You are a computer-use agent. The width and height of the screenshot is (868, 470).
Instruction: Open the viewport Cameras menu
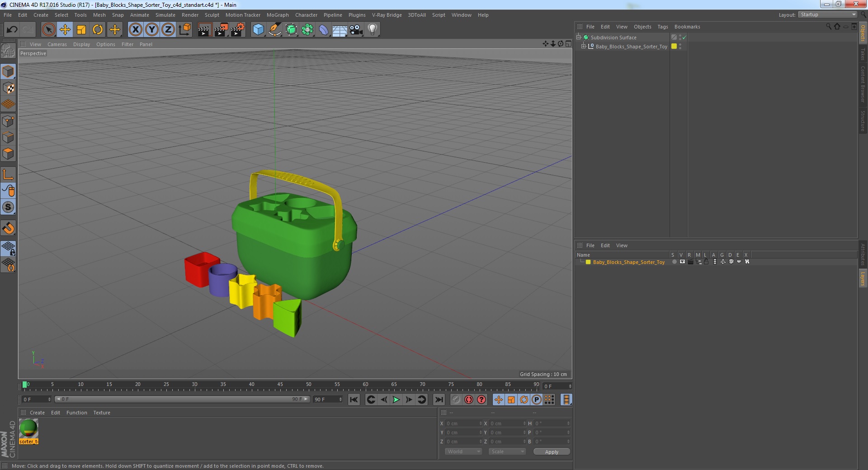[x=57, y=44]
